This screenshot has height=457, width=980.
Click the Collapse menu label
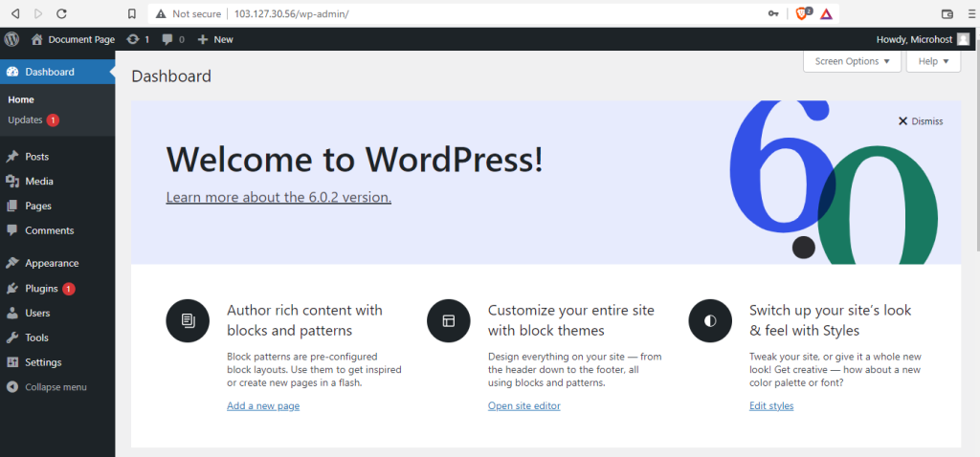(56, 387)
